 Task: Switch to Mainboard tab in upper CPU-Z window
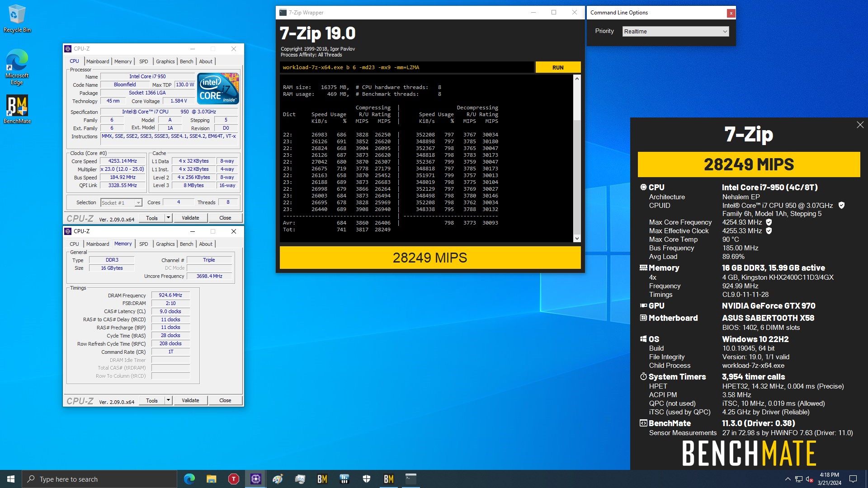[x=98, y=61]
